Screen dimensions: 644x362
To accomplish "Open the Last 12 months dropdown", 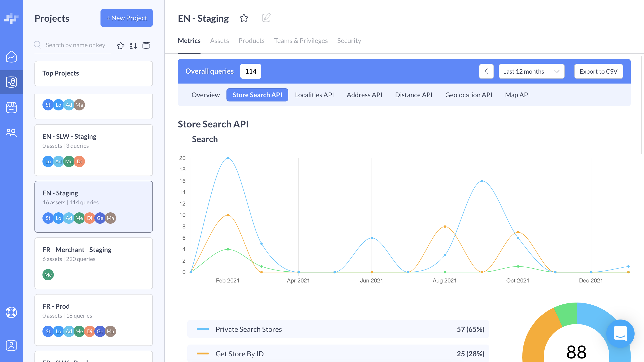I will coord(531,72).
